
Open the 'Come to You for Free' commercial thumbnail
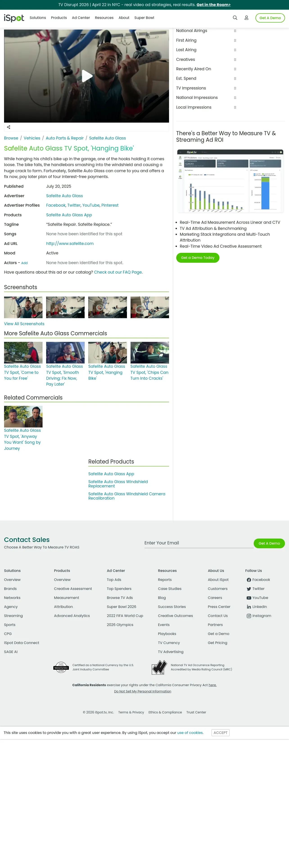click(x=23, y=353)
